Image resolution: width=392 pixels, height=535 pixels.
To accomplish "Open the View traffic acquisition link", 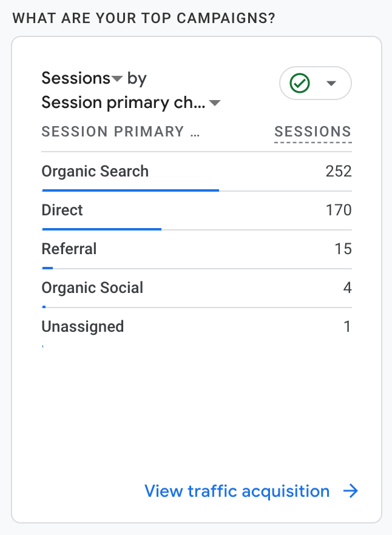I will point(237,491).
